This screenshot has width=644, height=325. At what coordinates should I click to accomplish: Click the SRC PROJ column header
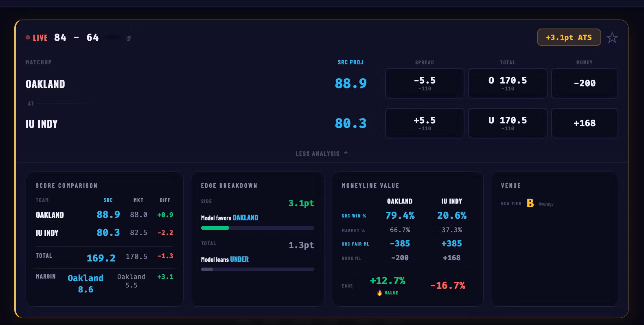(350, 62)
